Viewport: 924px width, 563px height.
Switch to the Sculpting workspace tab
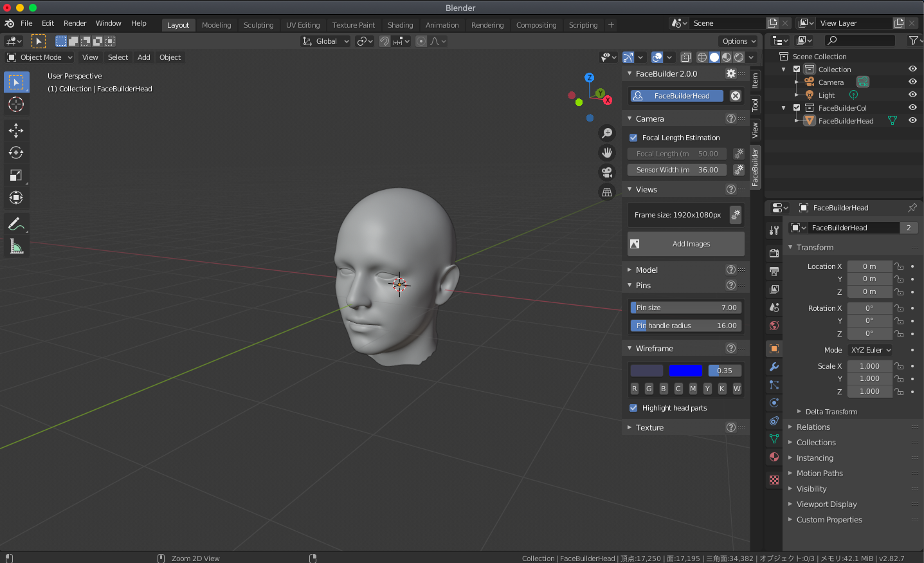click(258, 25)
